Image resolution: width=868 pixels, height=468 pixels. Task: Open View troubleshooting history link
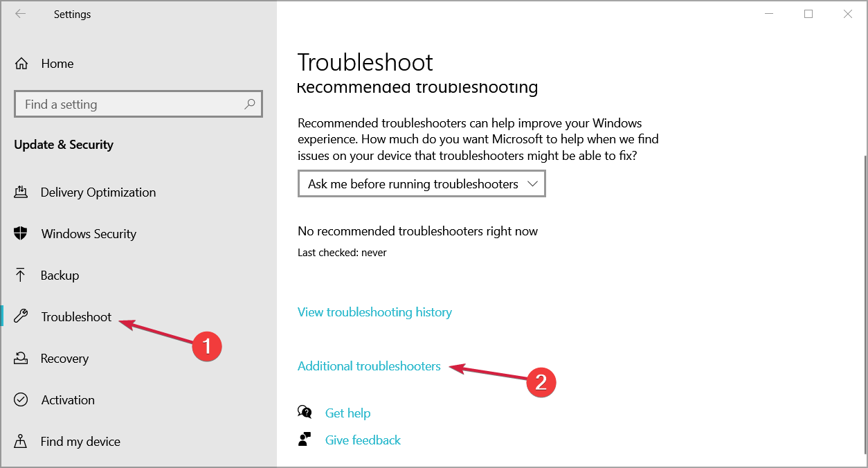(374, 312)
